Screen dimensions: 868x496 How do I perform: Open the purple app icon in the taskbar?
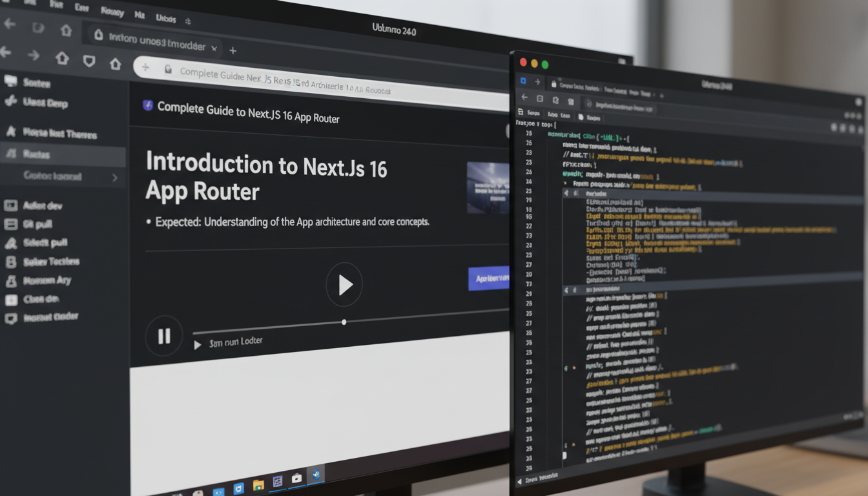[278, 482]
